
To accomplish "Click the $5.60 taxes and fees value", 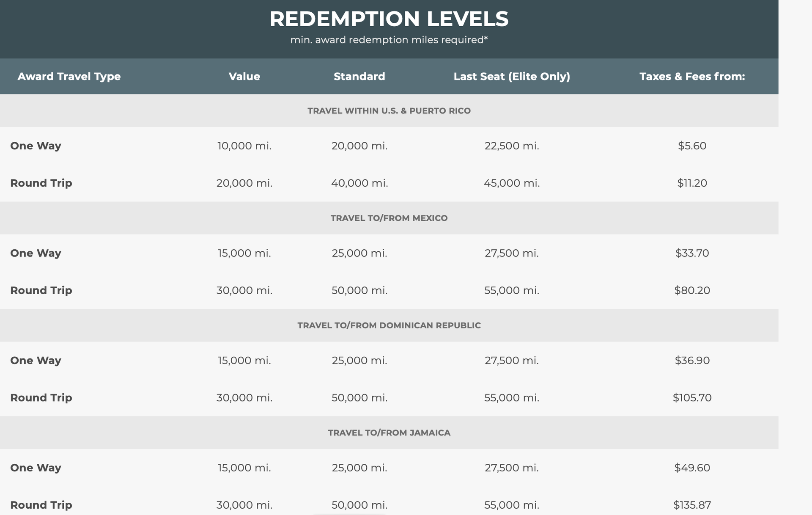I will (692, 146).
